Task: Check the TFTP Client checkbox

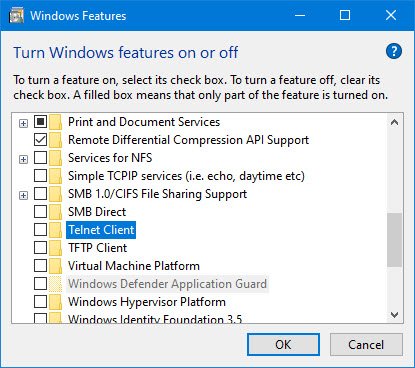Action: click(x=40, y=247)
